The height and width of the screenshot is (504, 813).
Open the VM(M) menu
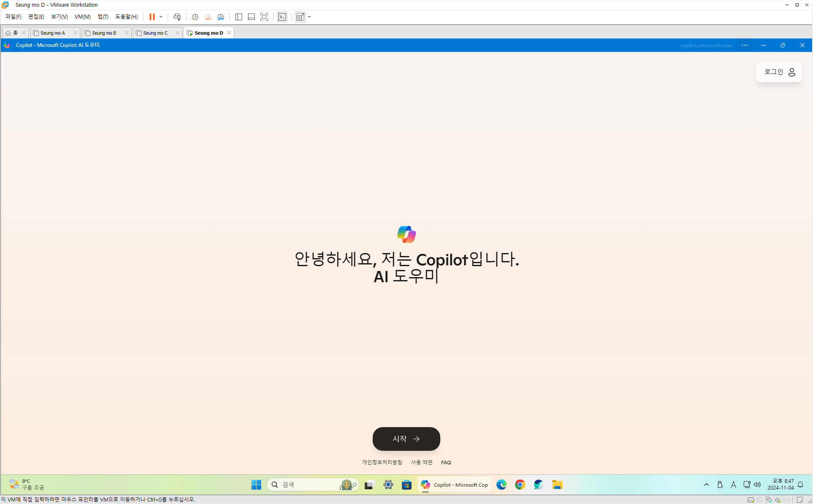82,17
